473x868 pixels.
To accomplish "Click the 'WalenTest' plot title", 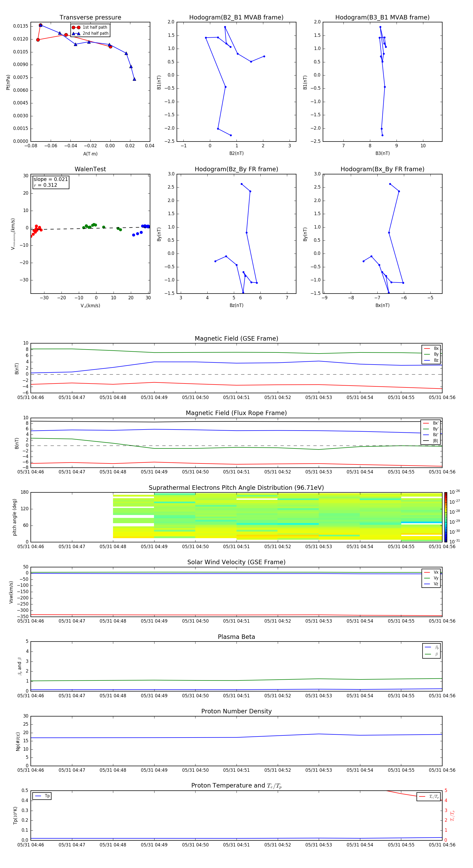I will pyautogui.click(x=90, y=169).
